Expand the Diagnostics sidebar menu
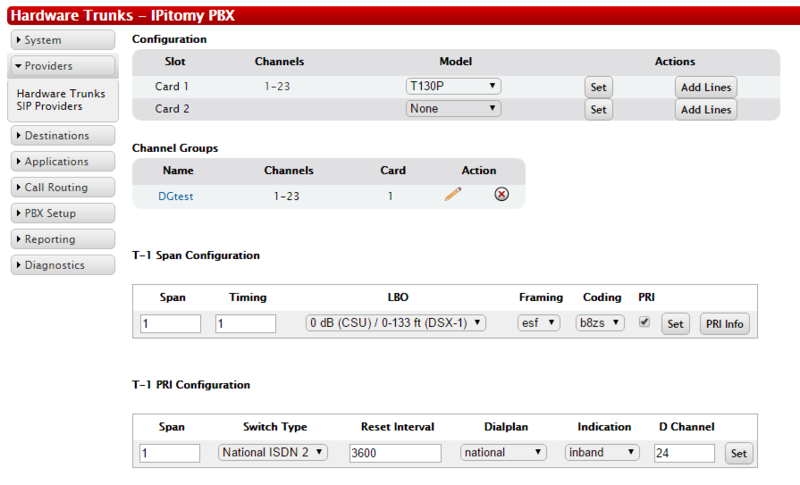Viewport: 800px width, 485px height. tap(62, 266)
